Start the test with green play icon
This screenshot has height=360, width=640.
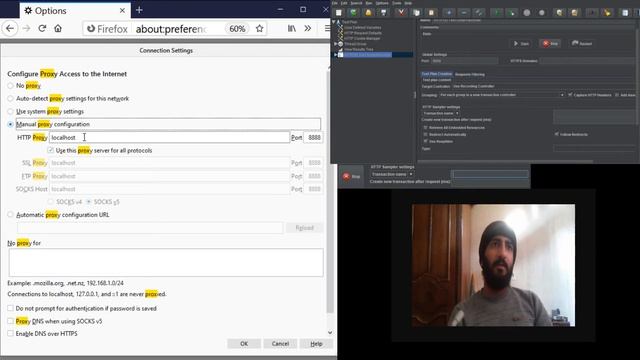pos(497,13)
